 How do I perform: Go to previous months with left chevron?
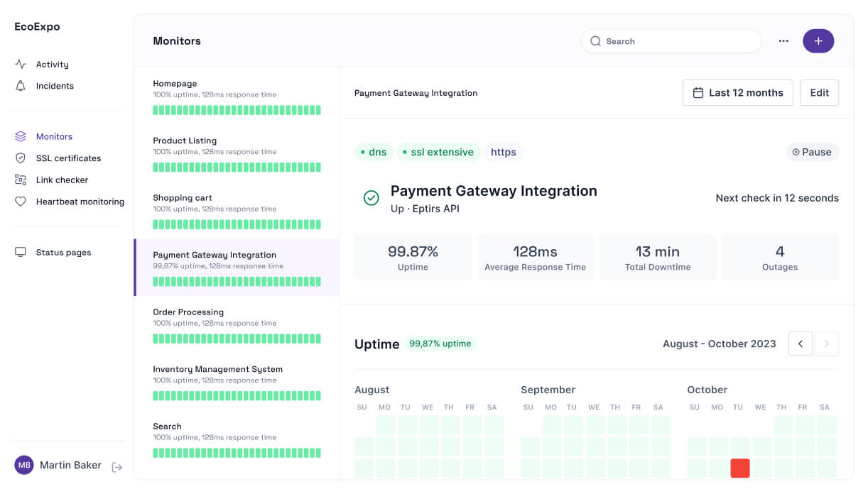(x=801, y=344)
